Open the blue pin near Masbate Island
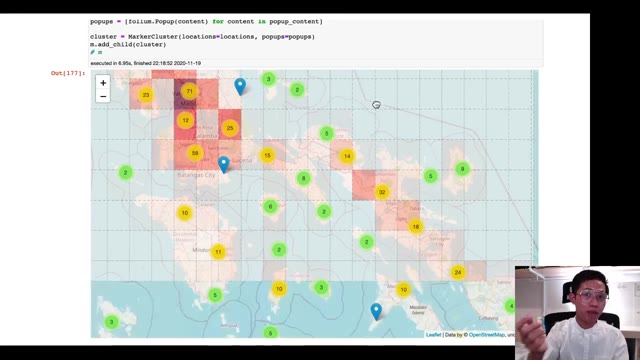640x360 pixels. click(x=376, y=311)
